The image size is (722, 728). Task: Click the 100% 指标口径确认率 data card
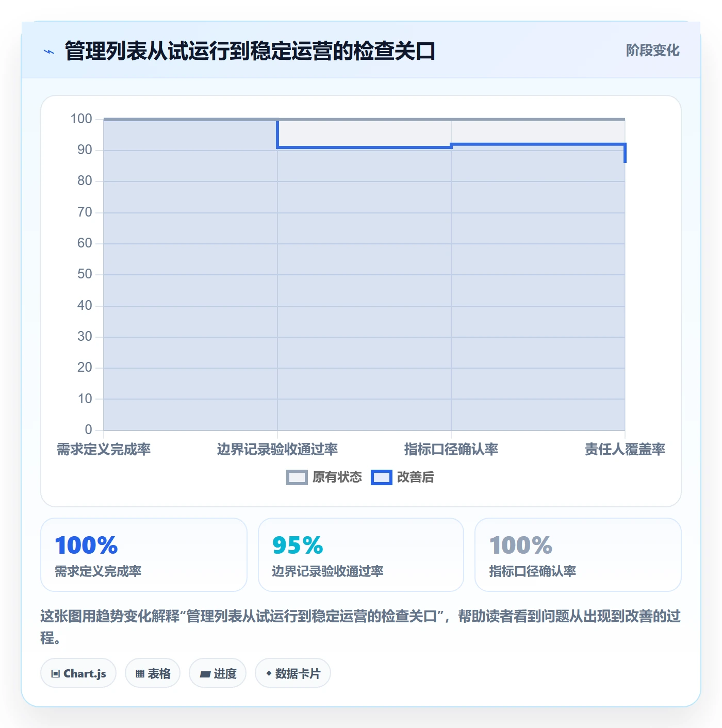coord(578,555)
